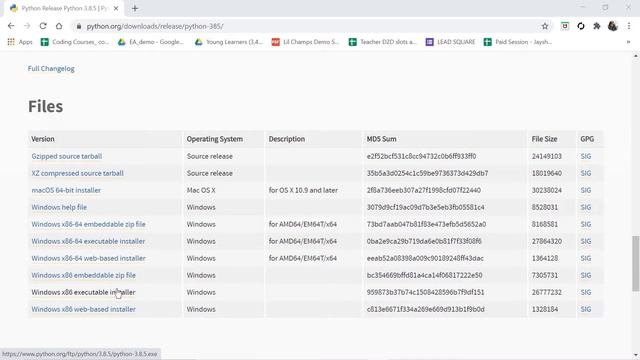Open SIG for Windows help file

586,207
